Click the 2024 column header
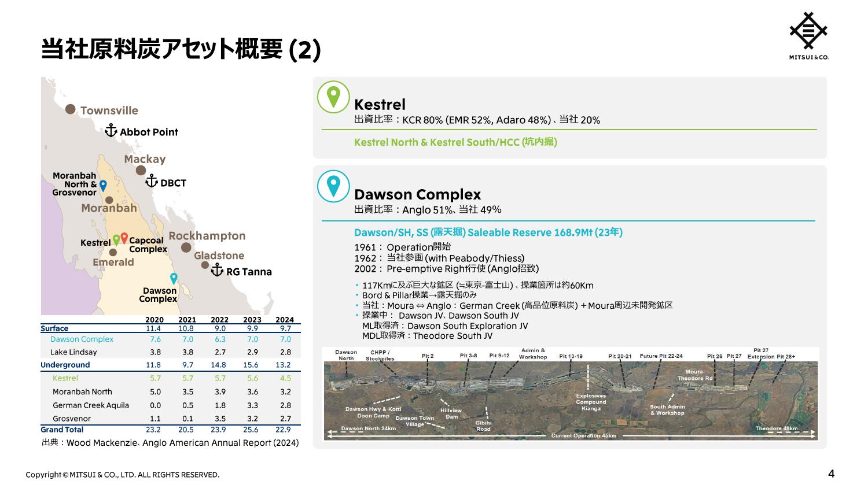Image resolution: width=868 pixels, height=488 pixels. click(285, 320)
